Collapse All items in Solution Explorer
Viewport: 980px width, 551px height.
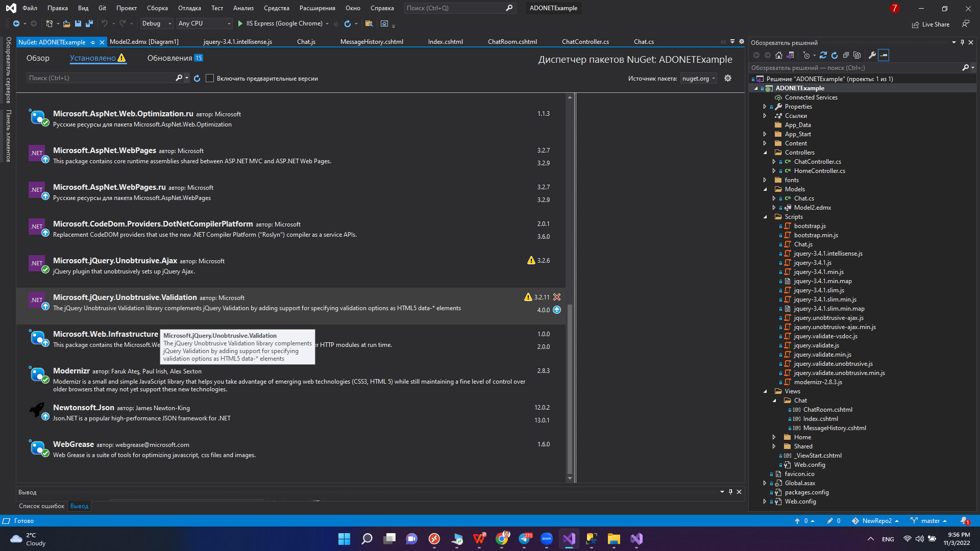click(x=846, y=55)
